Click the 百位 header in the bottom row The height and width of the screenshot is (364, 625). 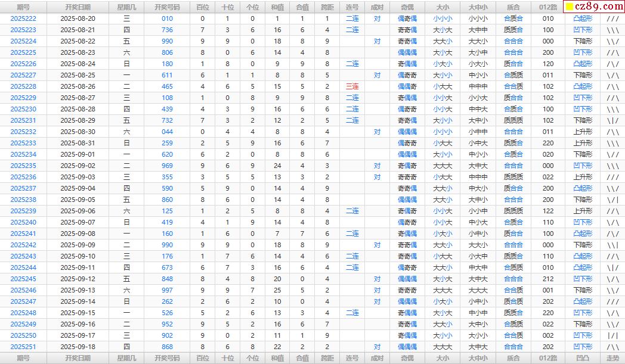[203, 359]
